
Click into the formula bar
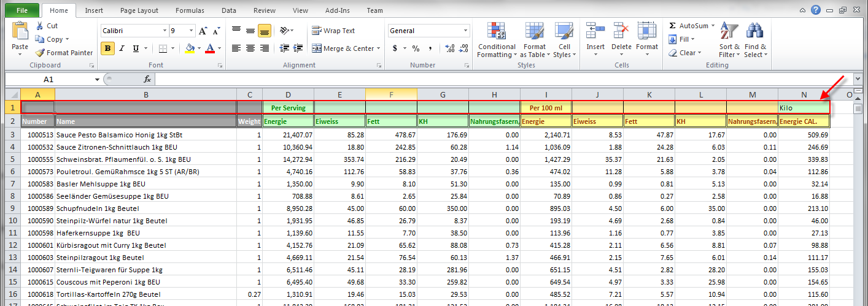tap(503, 79)
